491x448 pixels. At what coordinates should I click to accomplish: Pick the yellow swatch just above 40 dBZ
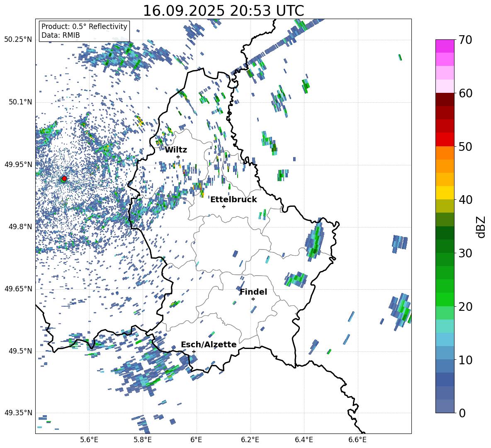click(x=445, y=193)
